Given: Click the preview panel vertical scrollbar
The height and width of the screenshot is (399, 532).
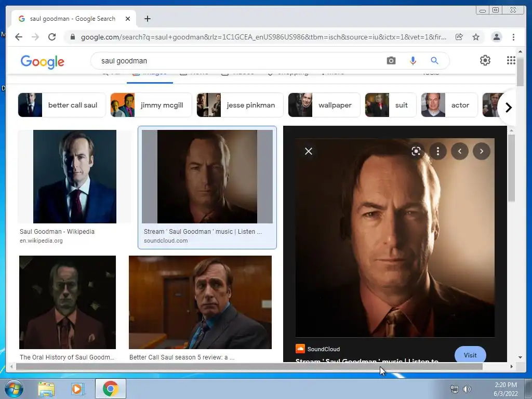Looking at the screenshot, I should coord(512,168).
